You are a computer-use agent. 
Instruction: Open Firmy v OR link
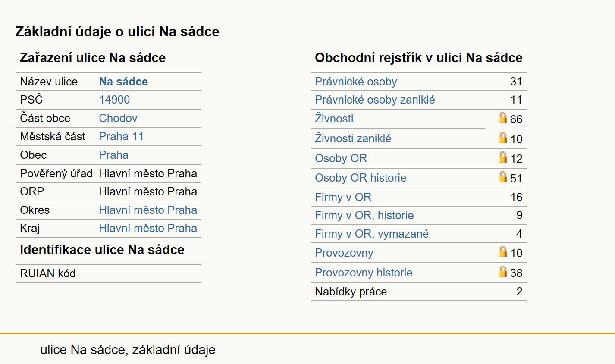point(343,197)
